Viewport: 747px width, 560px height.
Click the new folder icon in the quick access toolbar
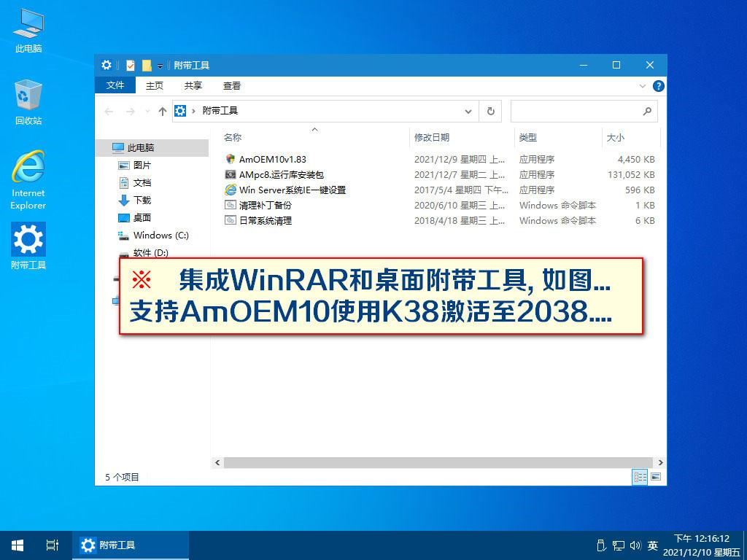[x=147, y=65]
